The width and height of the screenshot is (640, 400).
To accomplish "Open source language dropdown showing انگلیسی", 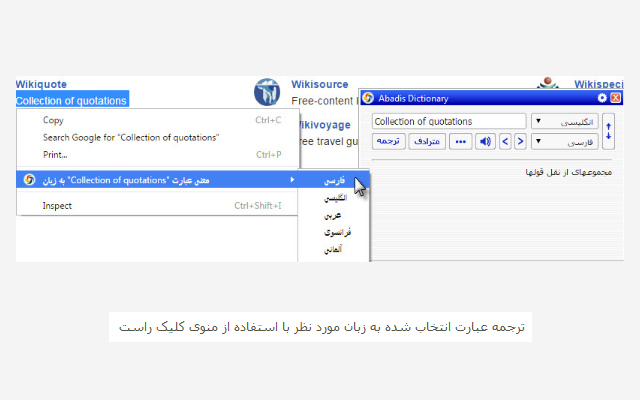I will point(565,121).
